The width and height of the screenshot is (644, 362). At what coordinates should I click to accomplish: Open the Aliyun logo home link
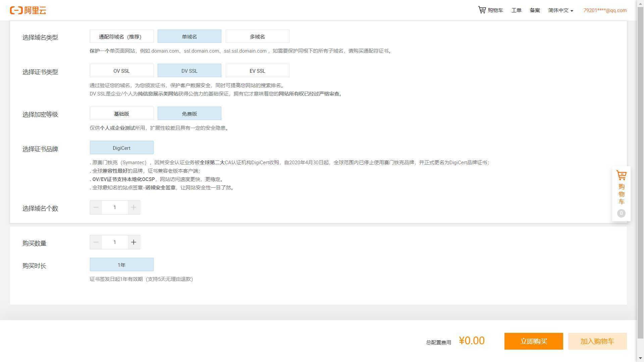tap(28, 10)
